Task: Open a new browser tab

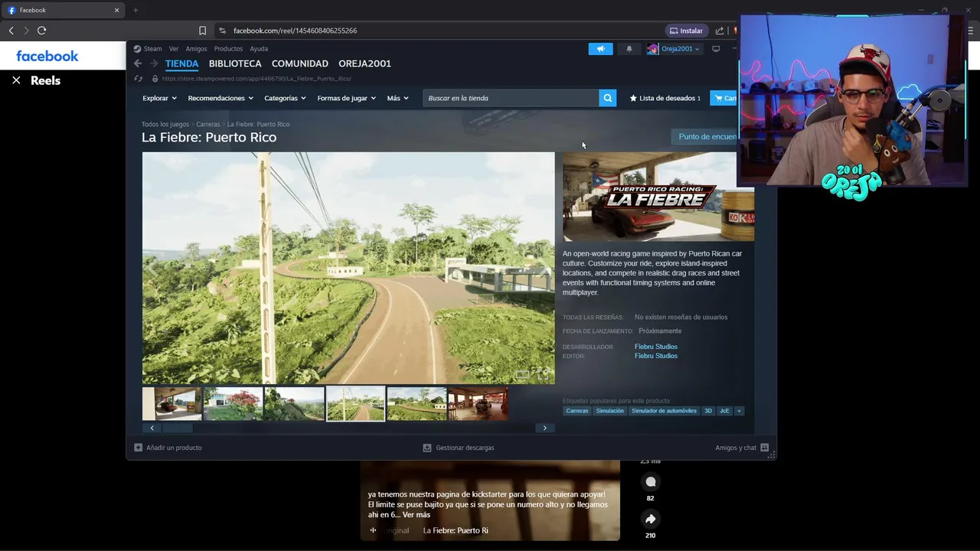Action: click(x=136, y=10)
